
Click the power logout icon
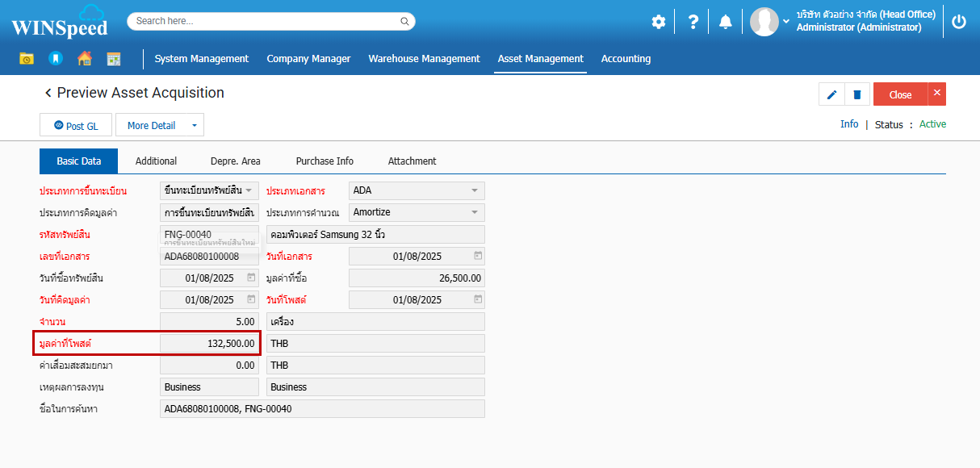(959, 22)
